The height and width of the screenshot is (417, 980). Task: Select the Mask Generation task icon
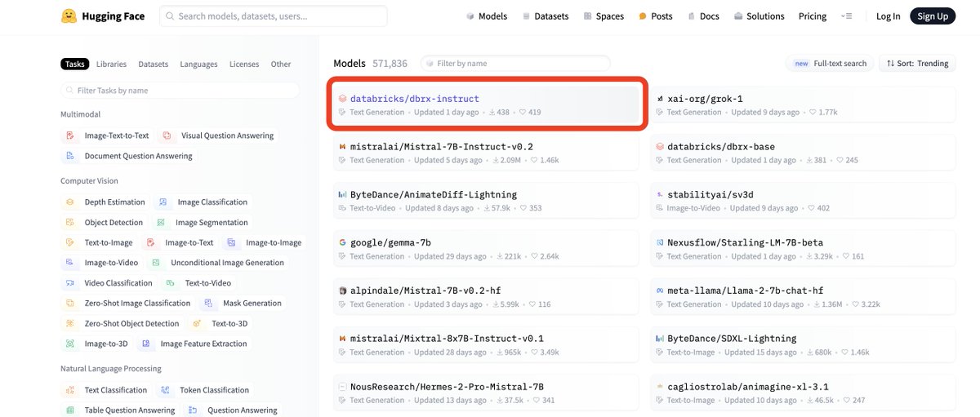(x=208, y=303)
